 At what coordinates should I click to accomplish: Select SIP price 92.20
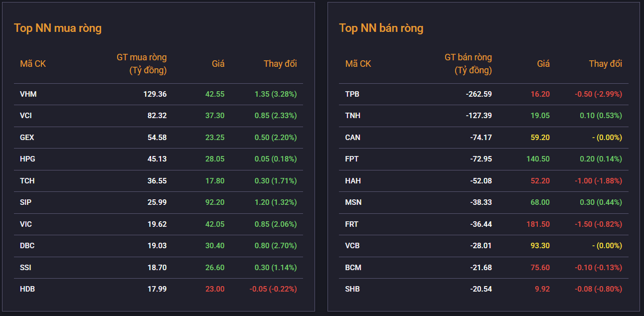215,202
